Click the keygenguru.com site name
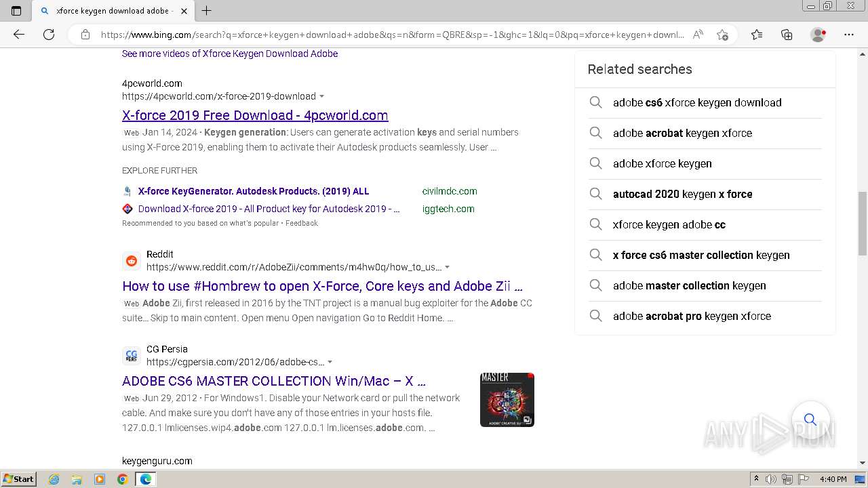This screenshot has width=868, height=488. click(x=157, y=461)
